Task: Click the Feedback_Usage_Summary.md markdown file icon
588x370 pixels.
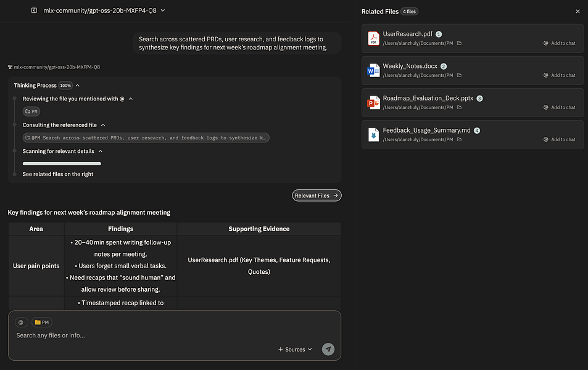Action: pyautogui.click(x=373, y=134)
